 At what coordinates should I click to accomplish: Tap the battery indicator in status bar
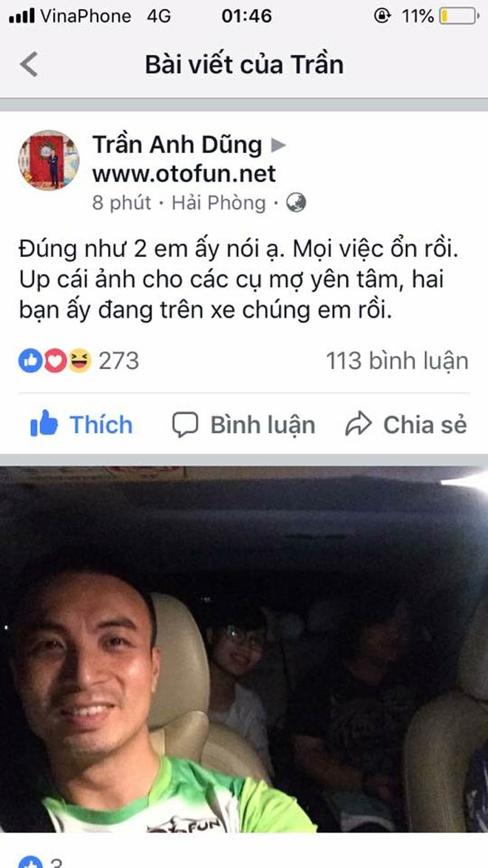tap(458, 16)
